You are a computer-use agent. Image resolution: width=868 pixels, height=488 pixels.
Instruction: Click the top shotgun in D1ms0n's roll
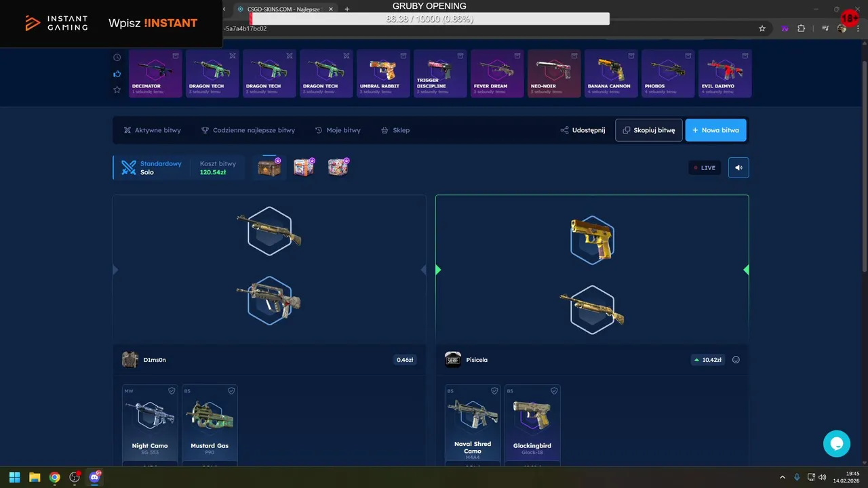tap(269, 230)
